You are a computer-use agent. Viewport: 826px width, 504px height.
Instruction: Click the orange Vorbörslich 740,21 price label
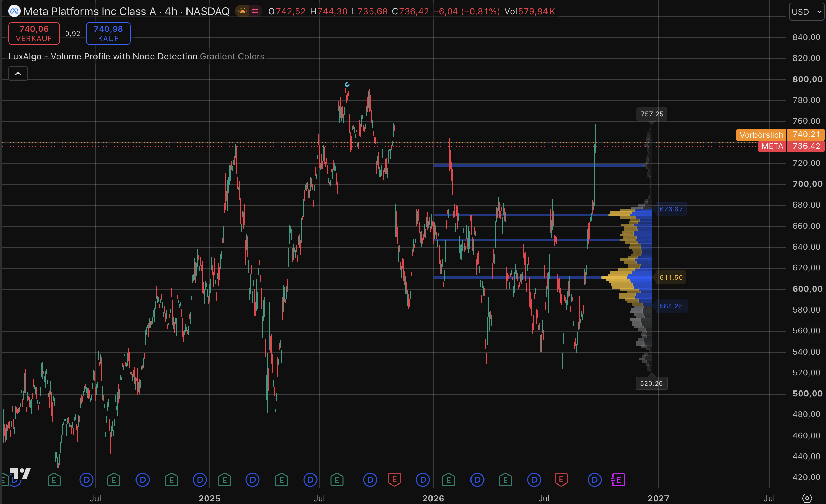tap(780, 135)
